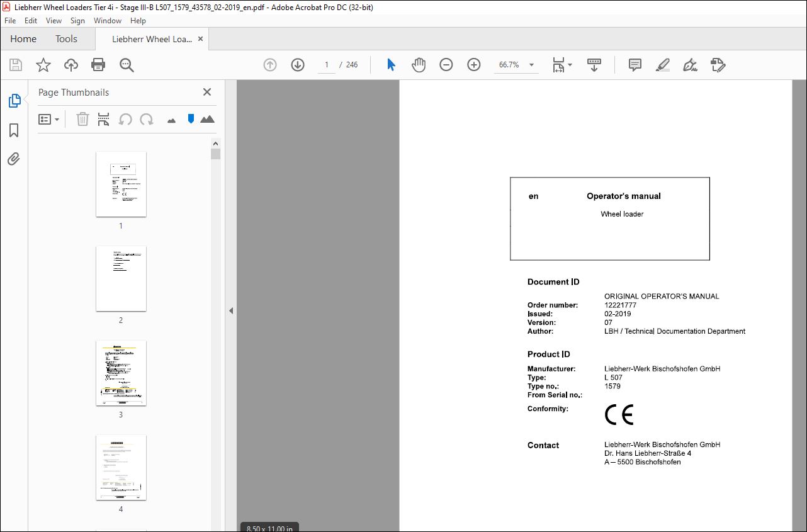Switch to the Tools tab
This screenshot has height=532, width=807.
point(66,39)
